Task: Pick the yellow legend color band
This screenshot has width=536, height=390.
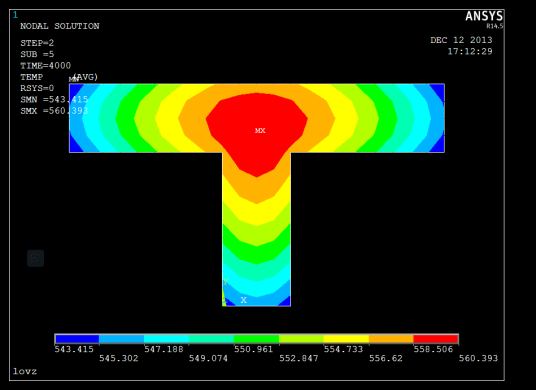Action: point(346,339)
